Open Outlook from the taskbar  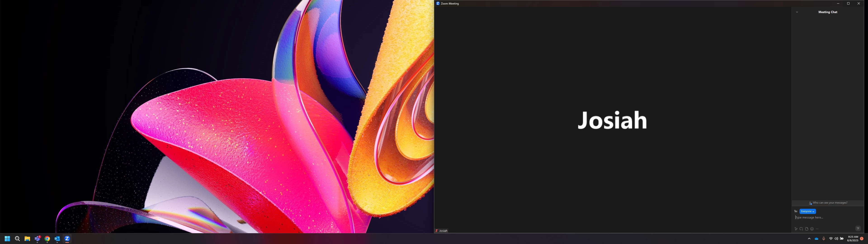point(57,239)
